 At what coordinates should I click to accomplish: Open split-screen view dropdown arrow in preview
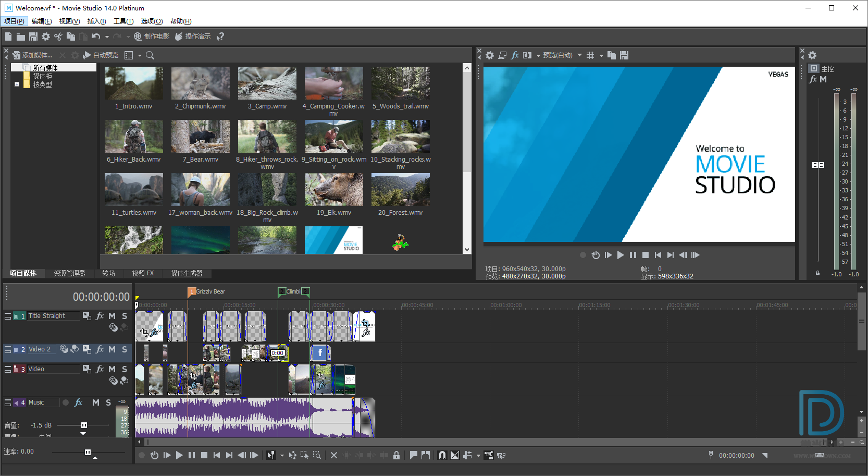[538, 55]
